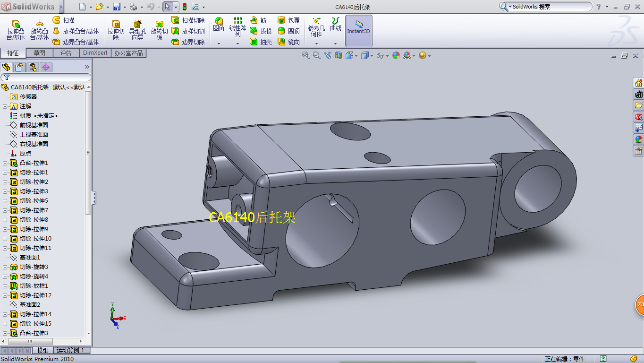Open the 参考几何体 reference geometry dropdown arrow

[316, 43]
